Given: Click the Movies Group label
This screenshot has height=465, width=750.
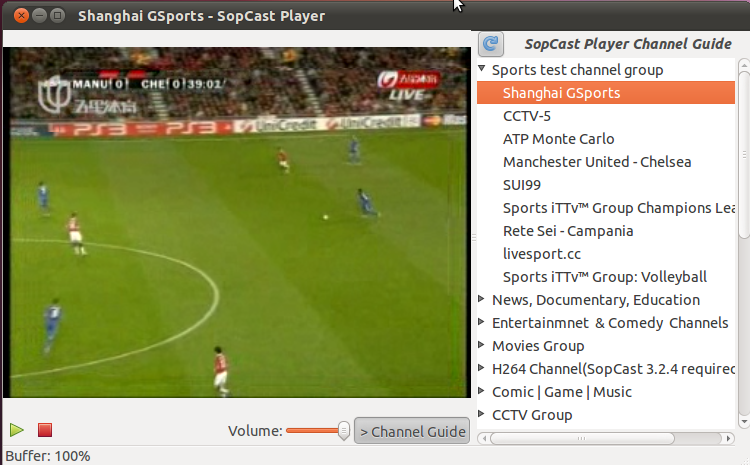Looking at the screenshot, I should tap(538, 346).
